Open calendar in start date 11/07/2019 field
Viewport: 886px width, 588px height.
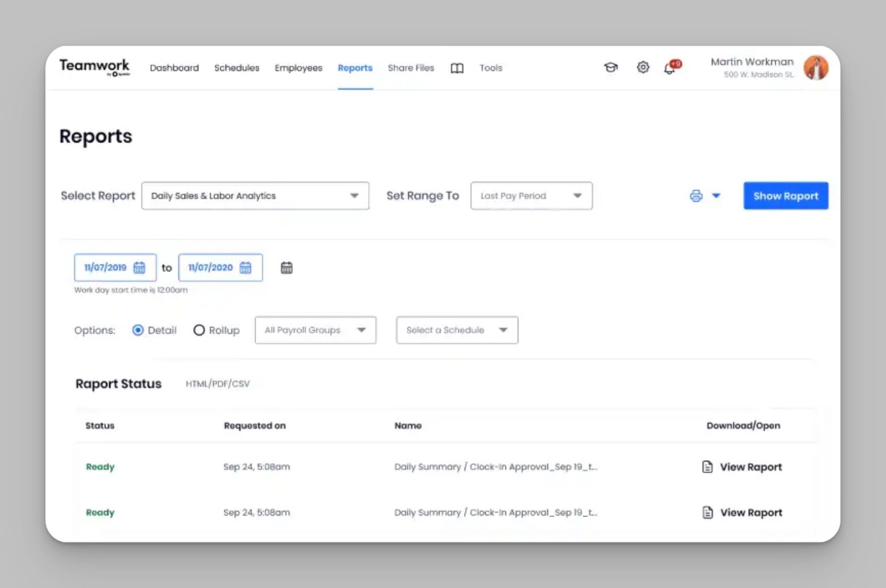coord(140,267)
